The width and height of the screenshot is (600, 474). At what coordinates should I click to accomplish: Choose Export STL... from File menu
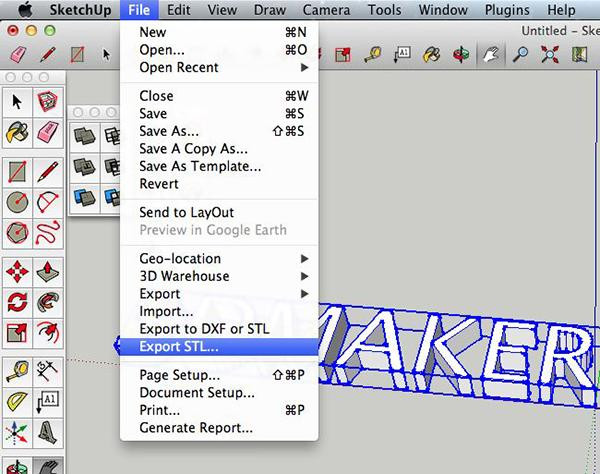coord(219,347)
